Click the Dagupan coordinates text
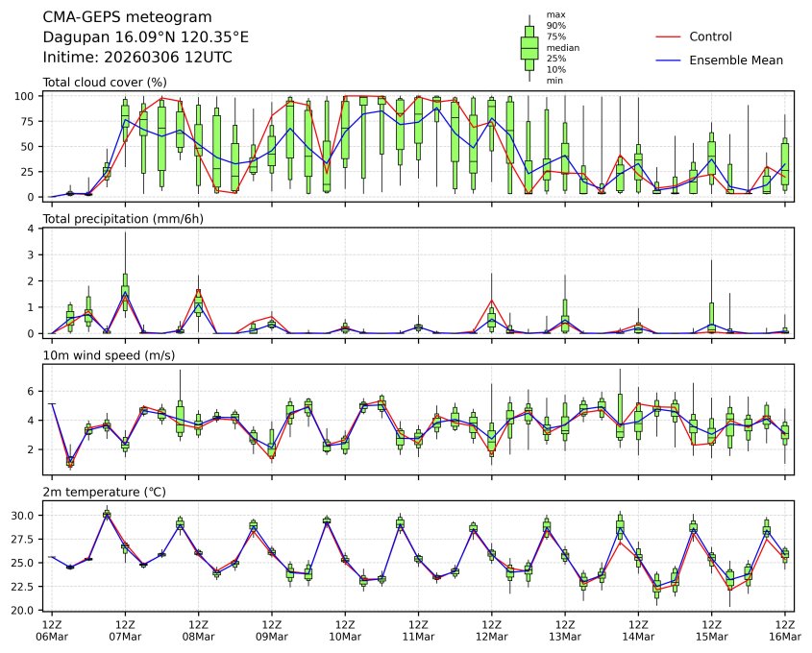 click(x=146, y=37)
